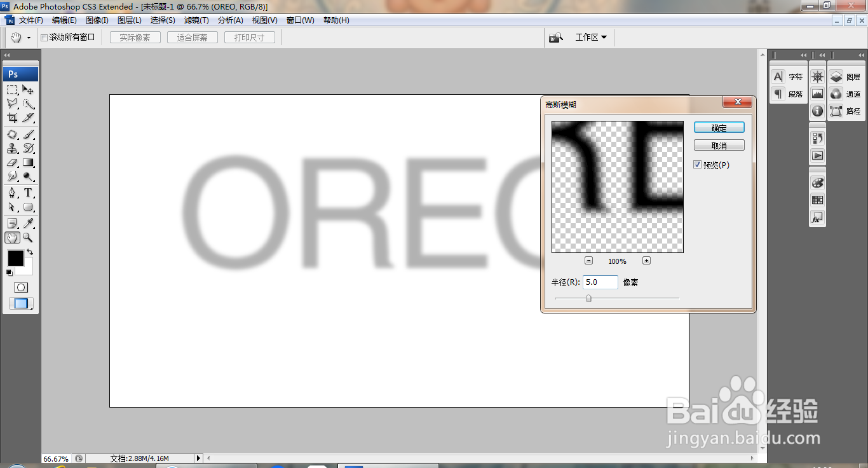Select the Rounded Rectangle shape tool
This screenshot has width=868, height=468.
[28, 207]
